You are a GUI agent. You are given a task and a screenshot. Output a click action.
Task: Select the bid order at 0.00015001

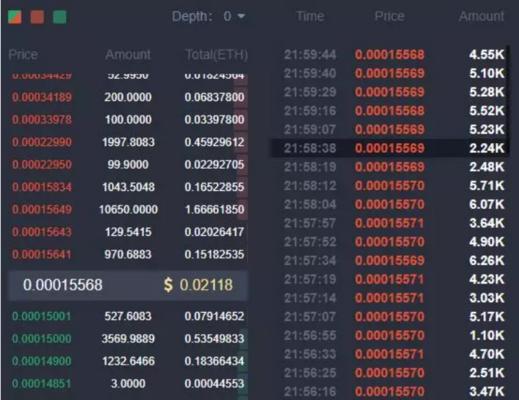click(128, 316)
